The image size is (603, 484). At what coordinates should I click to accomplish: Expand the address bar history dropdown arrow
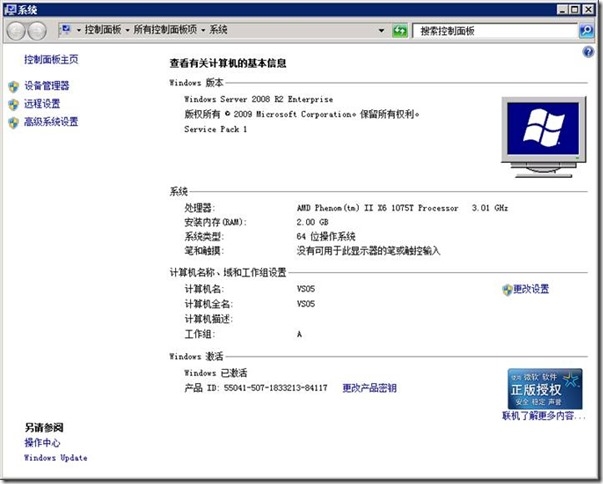381,30
